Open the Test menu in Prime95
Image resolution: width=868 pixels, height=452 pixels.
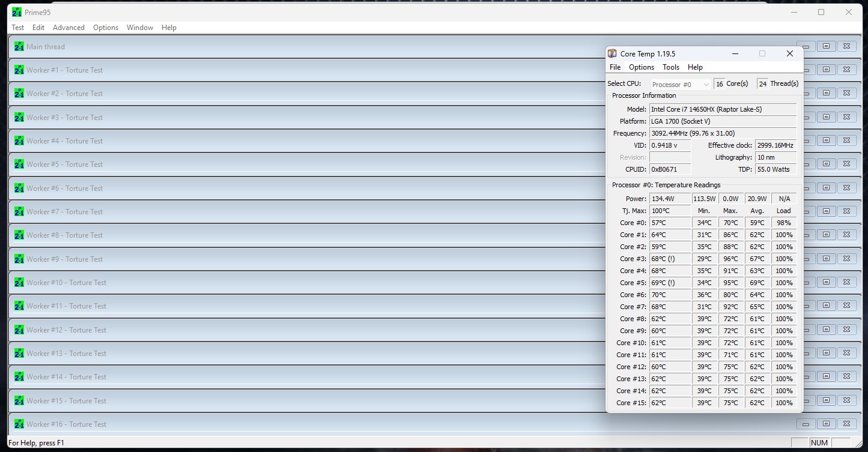[18, 28]
